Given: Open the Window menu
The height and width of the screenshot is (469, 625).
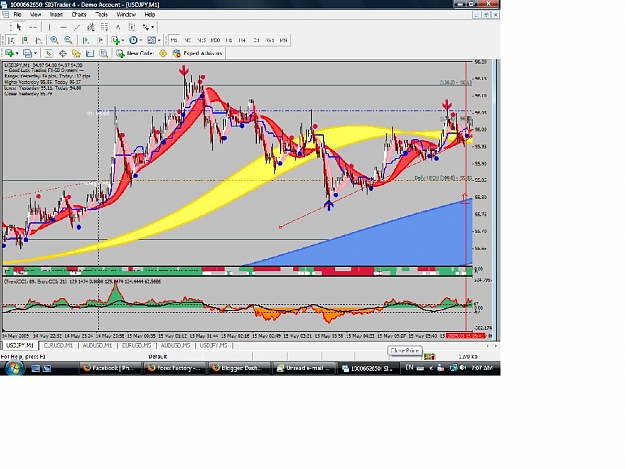Looking at the screenshot, I should [126, 14].
